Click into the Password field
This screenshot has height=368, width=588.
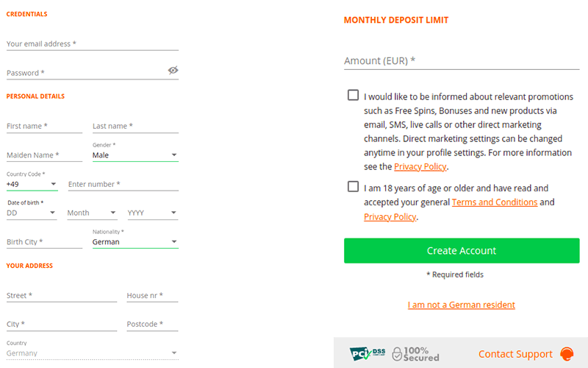pyautogui.click(x=85, y=73)
